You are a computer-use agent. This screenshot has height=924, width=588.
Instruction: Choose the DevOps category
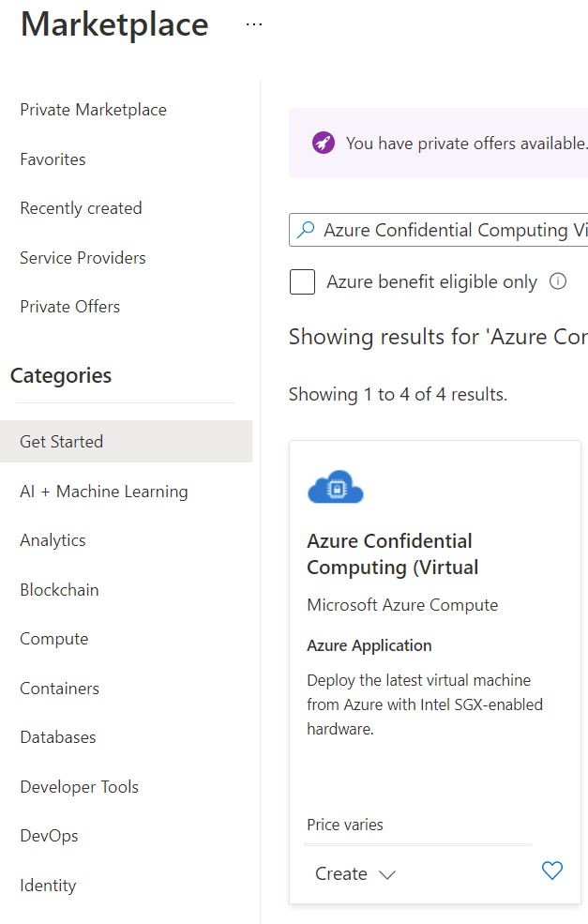[49, 835]
